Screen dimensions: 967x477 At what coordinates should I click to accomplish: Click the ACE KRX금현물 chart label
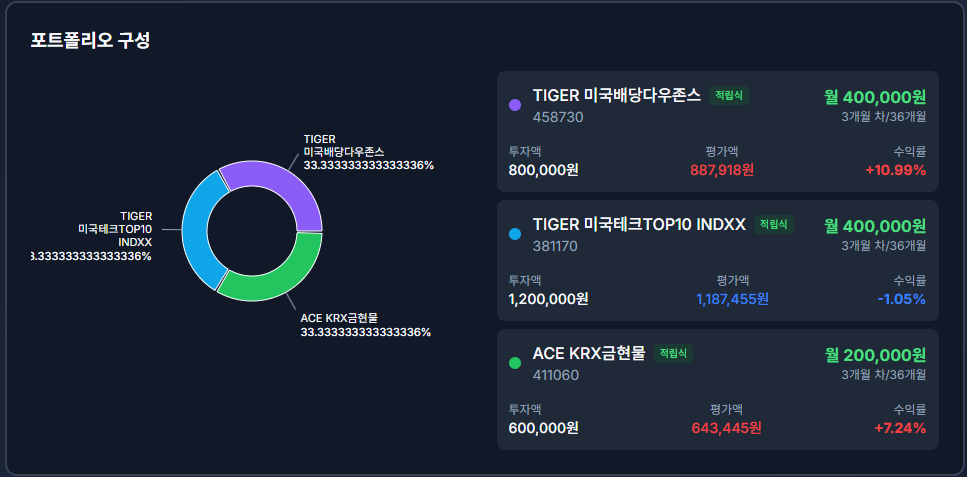[339, 318]
